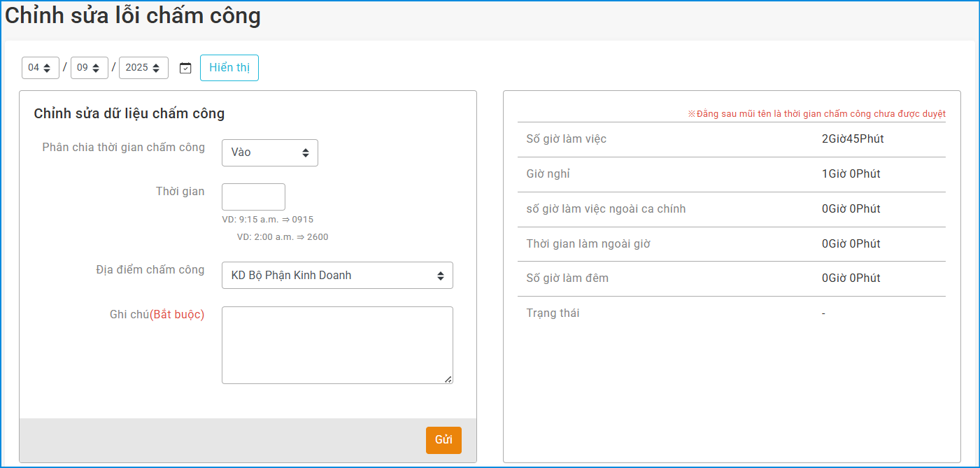The width and height of the screenshot is (980, 468).
Task: Click the day spinner arrows showing 04
Action: [x=47, y=68]
